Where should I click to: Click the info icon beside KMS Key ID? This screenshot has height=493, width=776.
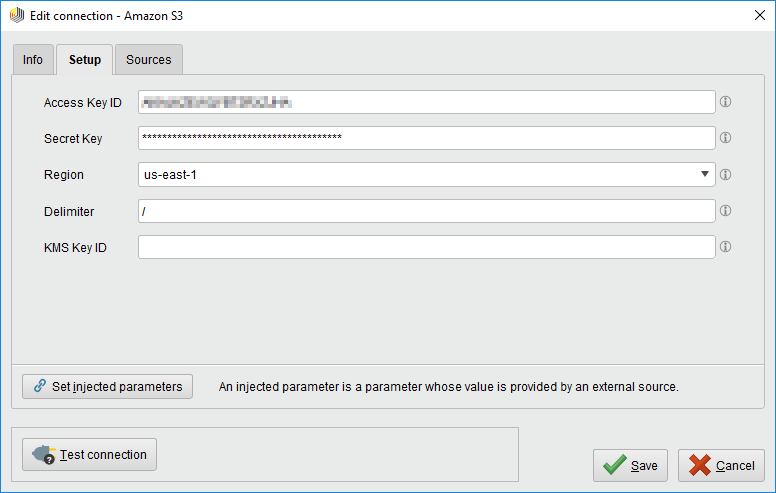tap(727, 247)
